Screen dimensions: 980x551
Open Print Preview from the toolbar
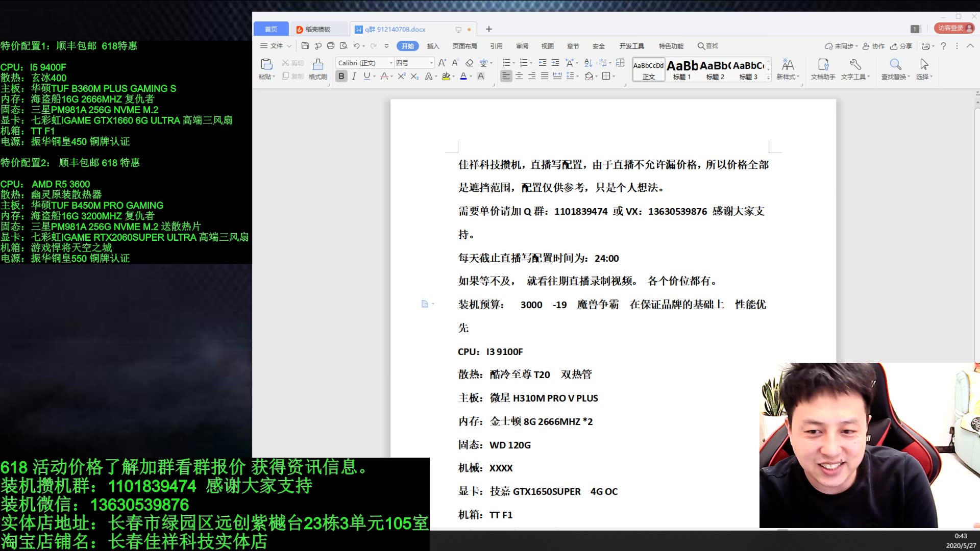click(344, 46)
